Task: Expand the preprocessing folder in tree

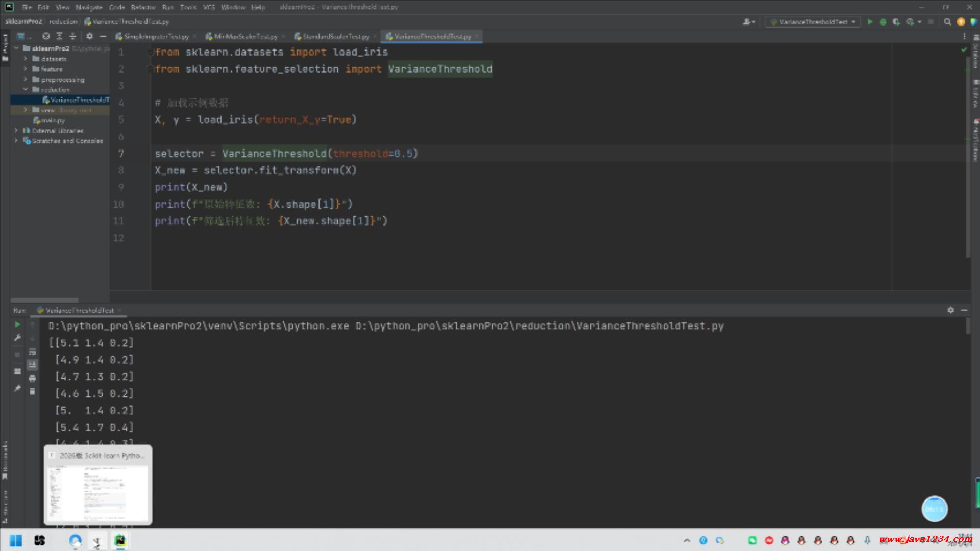Action: pos(25,80)
